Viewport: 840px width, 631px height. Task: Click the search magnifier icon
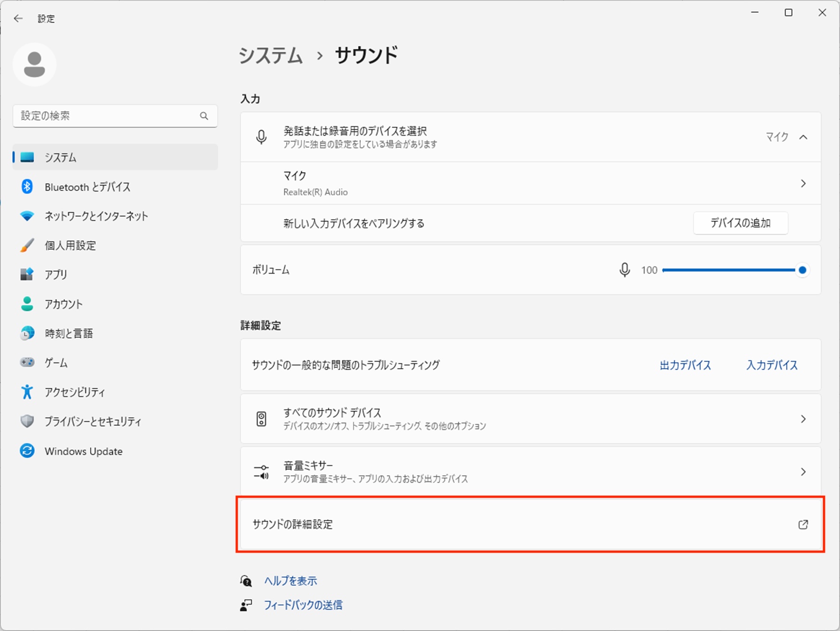(204, 116)
